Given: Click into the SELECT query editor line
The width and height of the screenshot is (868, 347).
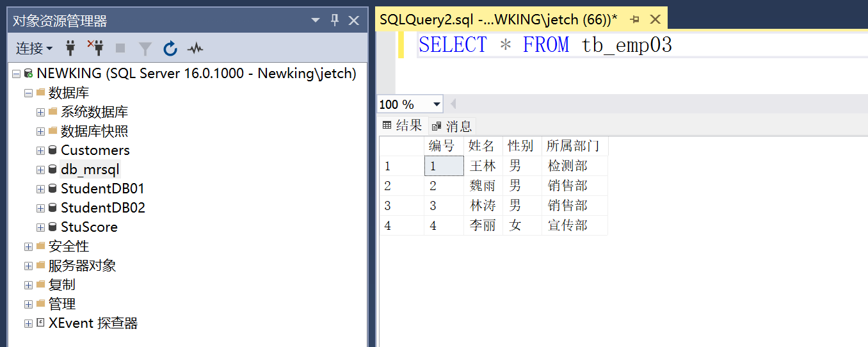Looking at the screenshot, I should (x=545, y=45).
